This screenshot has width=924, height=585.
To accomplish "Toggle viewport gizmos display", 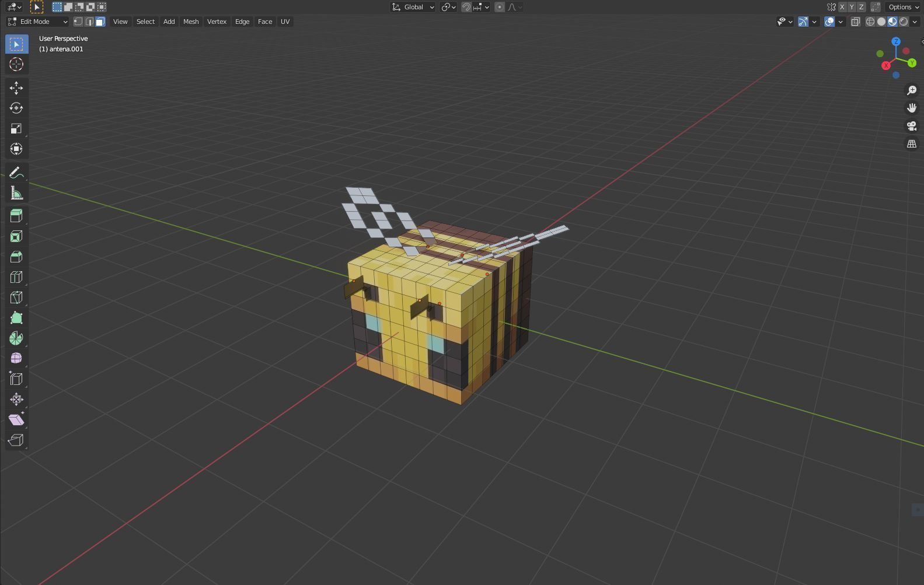I will [x=803, y=22].
